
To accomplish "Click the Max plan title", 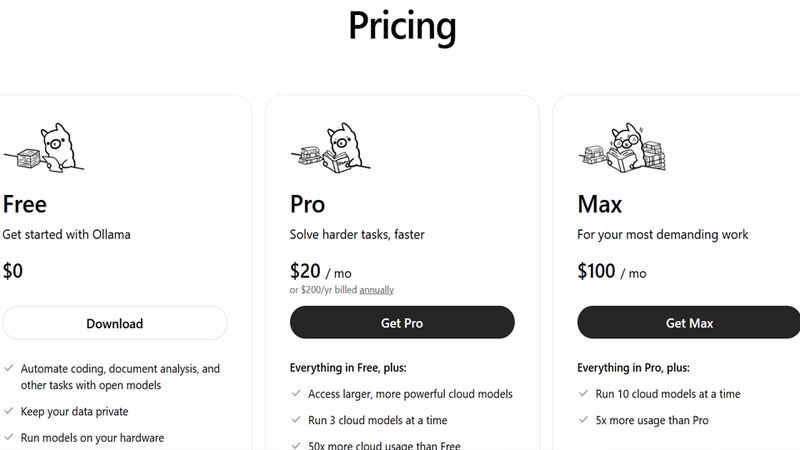I will coord(599,204).
